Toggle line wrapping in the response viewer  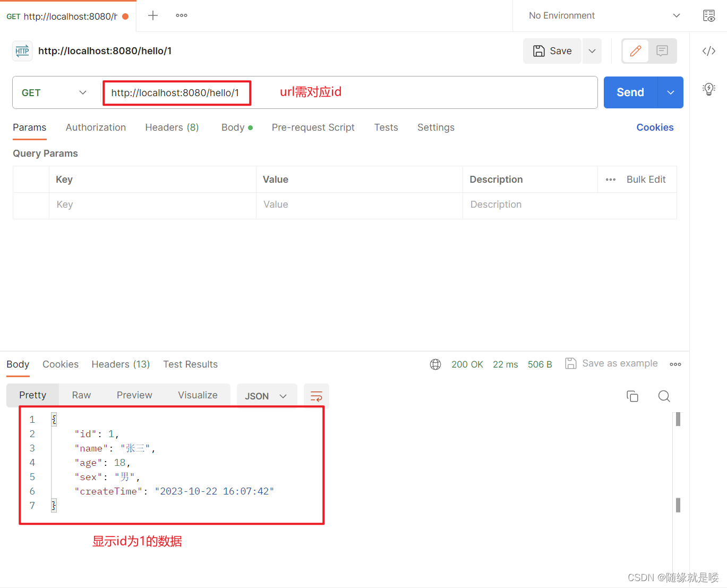(317, 396)
